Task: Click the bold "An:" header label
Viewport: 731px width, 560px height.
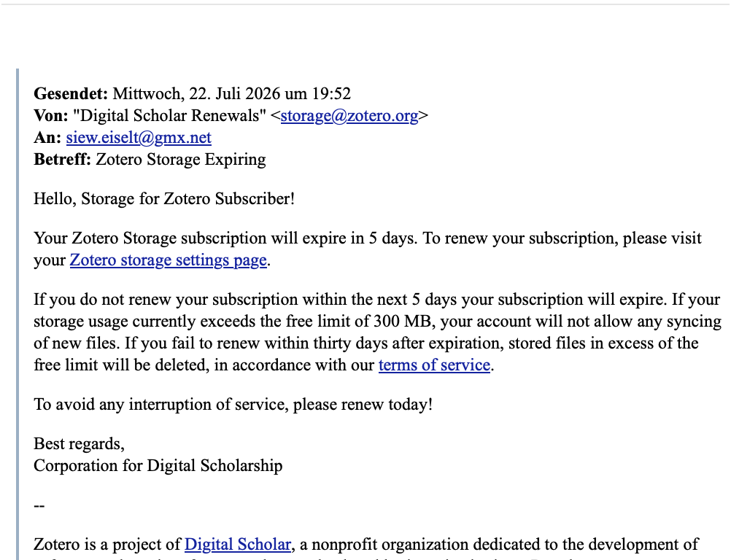Action: 47,137
